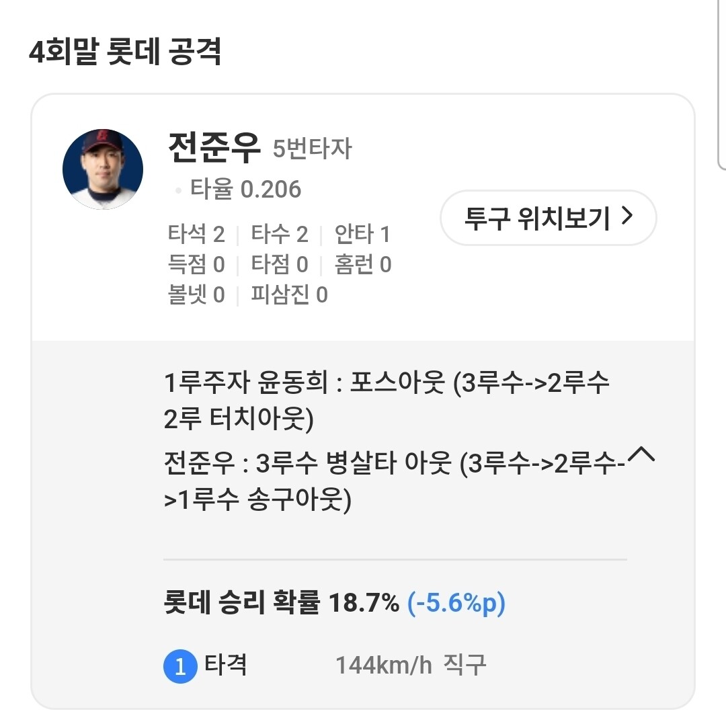Select the blue pitch number 1 circle
The height and width of the screenshot is (728, 726).
click(x=179, y=666)
